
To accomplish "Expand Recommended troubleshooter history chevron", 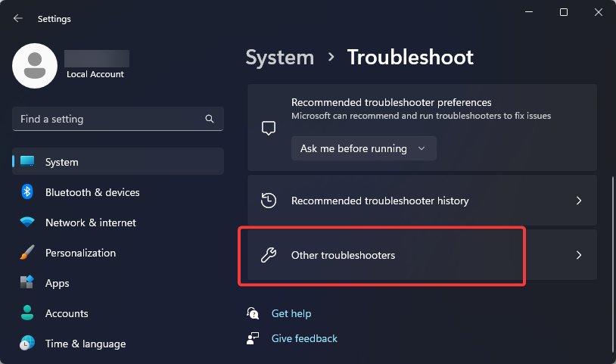I will 579,201.
